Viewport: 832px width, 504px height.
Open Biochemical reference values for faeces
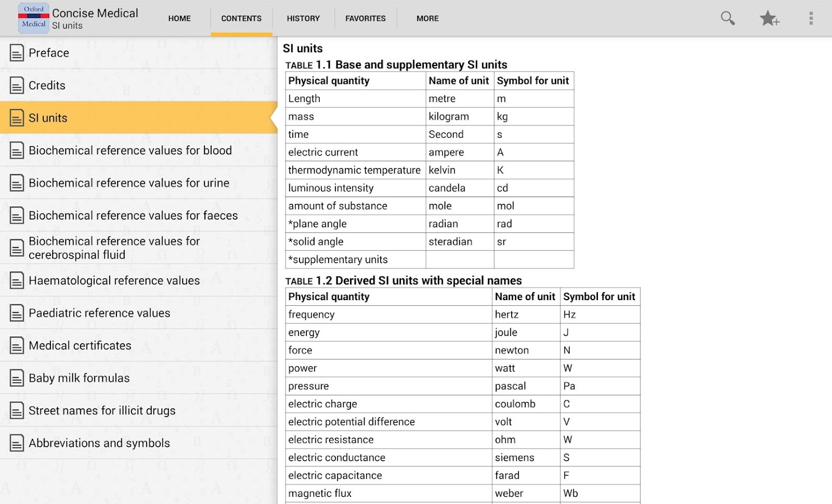(x=133, y=216)
